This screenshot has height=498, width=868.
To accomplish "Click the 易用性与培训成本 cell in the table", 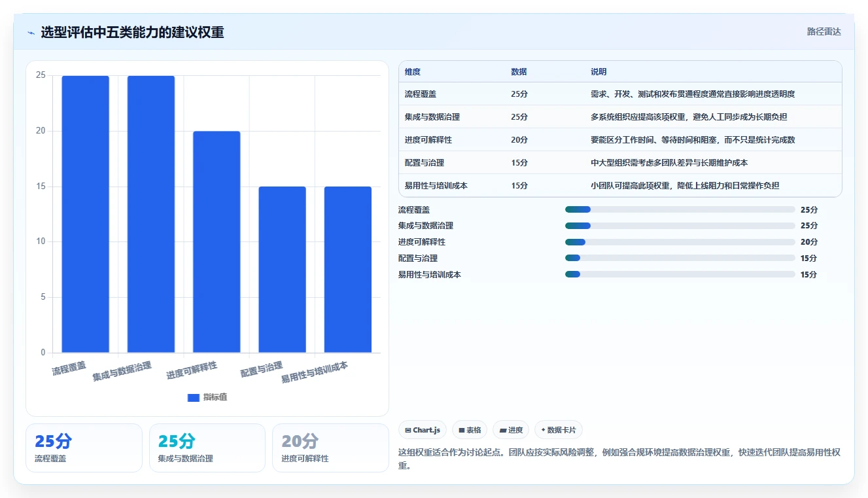I will [x=436, y=186].
